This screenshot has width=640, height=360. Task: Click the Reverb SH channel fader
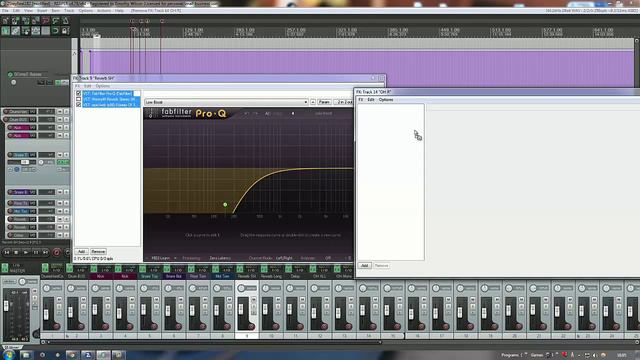point(241,310)
